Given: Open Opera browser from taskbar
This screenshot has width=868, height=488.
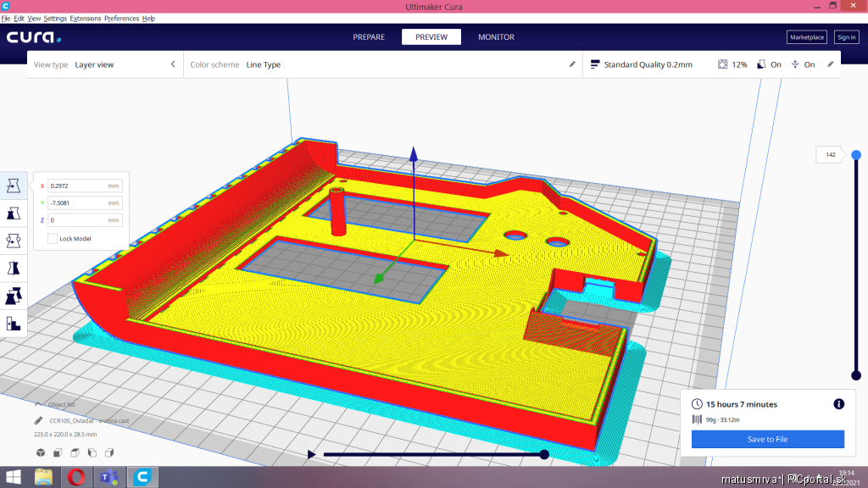Looking at the screenshot, I should 76,477.
